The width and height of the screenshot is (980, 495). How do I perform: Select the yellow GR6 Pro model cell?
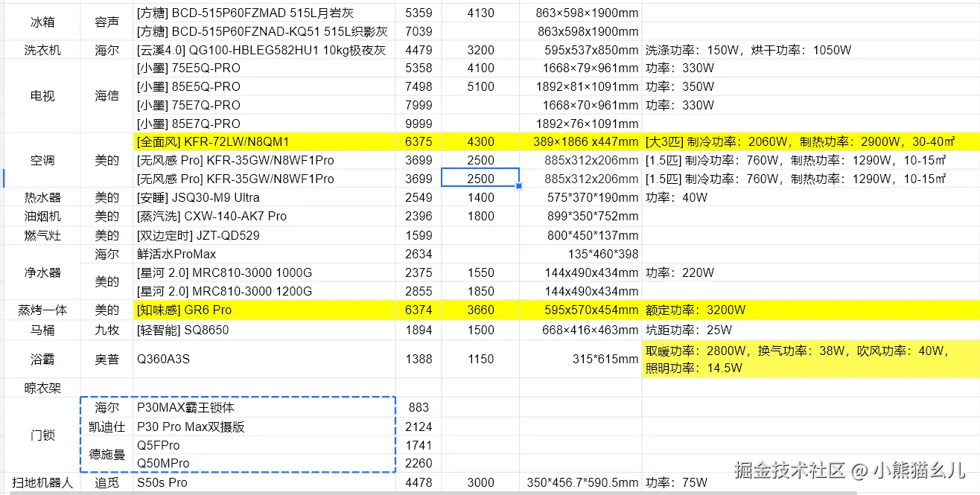click(264, 310)
